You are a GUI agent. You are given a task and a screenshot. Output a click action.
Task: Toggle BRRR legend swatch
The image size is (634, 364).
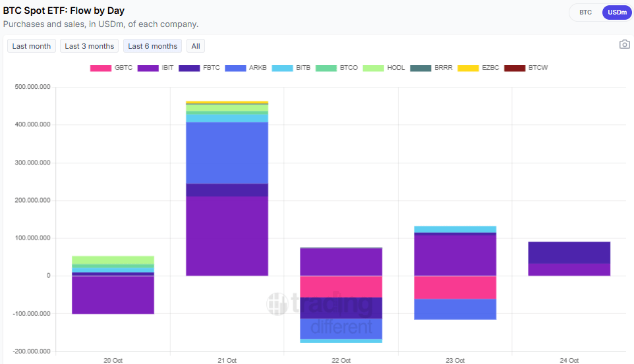tap(420, 68)
